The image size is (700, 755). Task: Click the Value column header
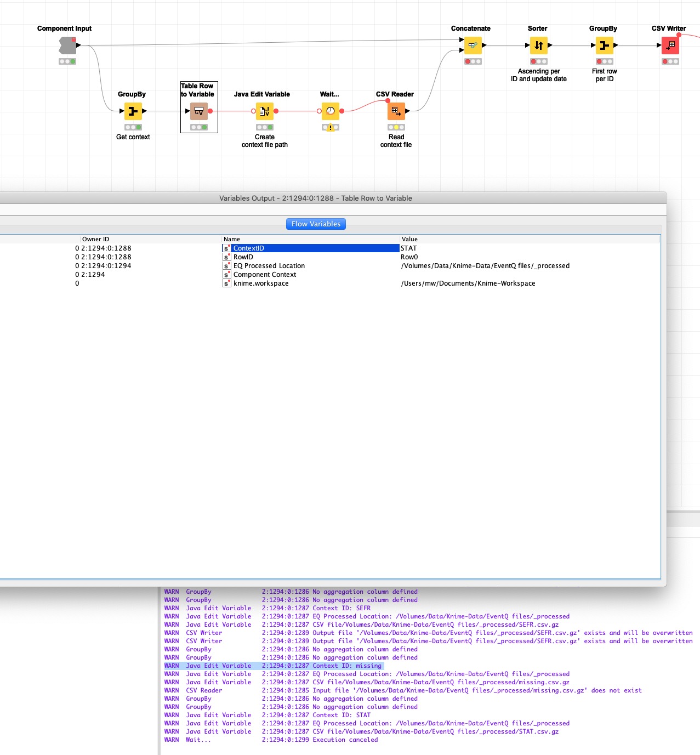[409, 239]
